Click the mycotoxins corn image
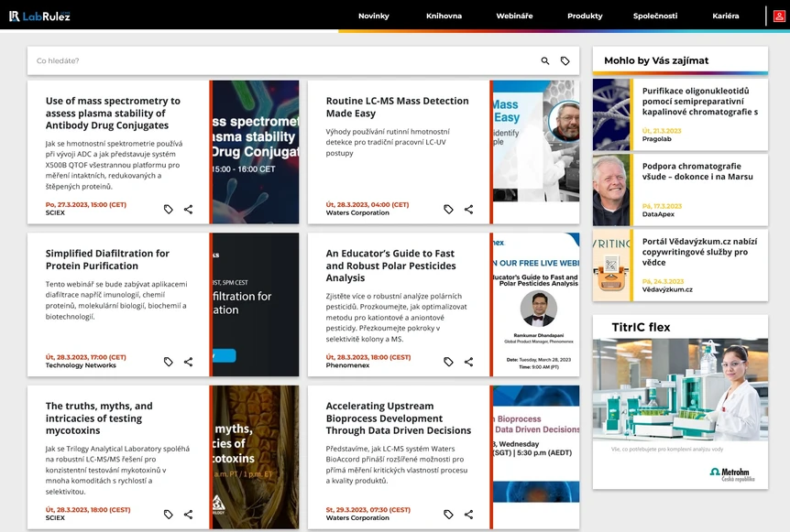Image resolution: width=790 pixels, height=532 pixels. tap(256, 457)
